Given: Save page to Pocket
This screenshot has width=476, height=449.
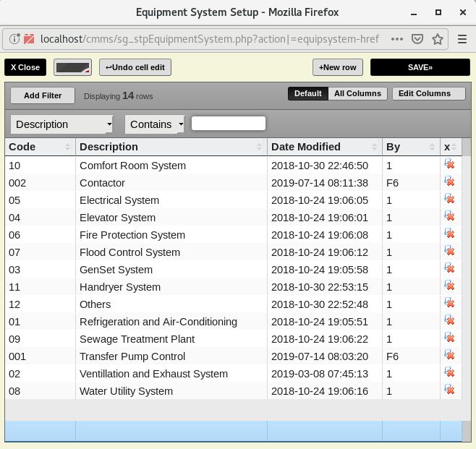Looking at the screenshot, I should click(x=417, y=39).
